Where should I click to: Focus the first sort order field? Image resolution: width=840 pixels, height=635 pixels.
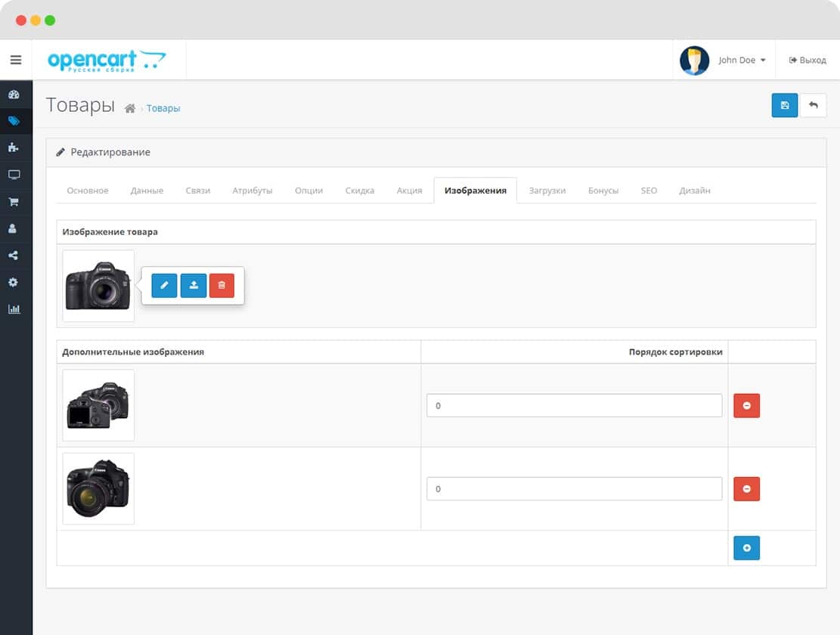(574, 405)
